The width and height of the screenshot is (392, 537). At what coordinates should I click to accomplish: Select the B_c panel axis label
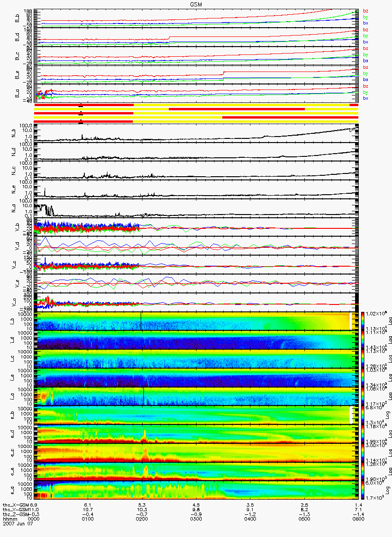coord(17,56)
